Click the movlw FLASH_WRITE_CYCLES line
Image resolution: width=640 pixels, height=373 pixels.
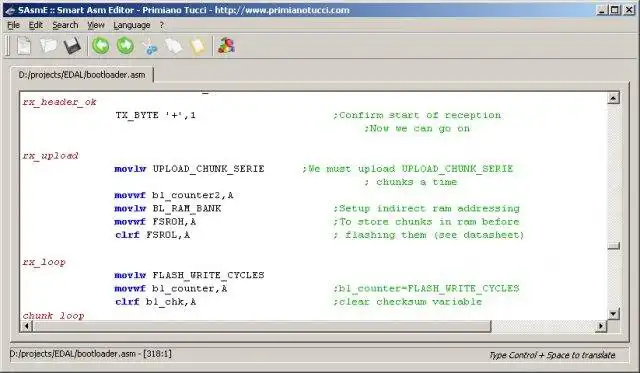(189, 275)
